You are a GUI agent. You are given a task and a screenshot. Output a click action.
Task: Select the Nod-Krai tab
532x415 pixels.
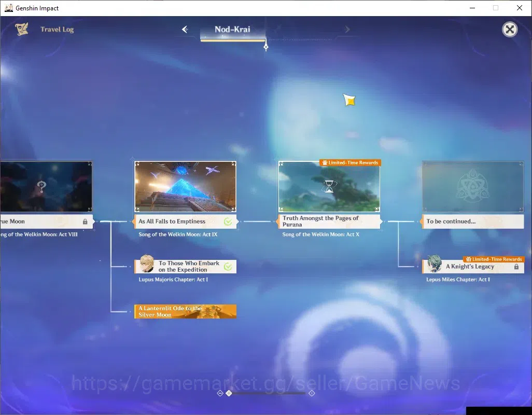pos(232,31)
